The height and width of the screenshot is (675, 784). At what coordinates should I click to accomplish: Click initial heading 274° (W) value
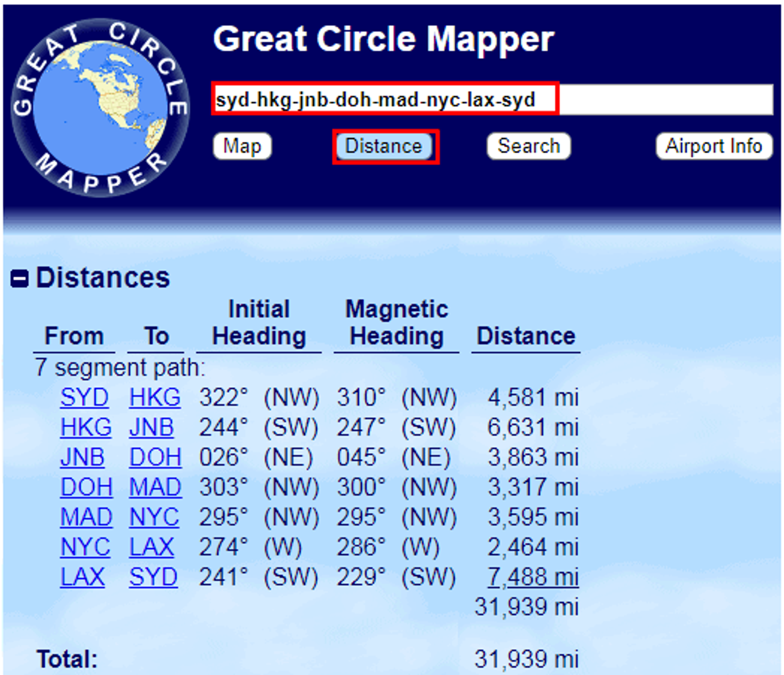click(251, 547)
